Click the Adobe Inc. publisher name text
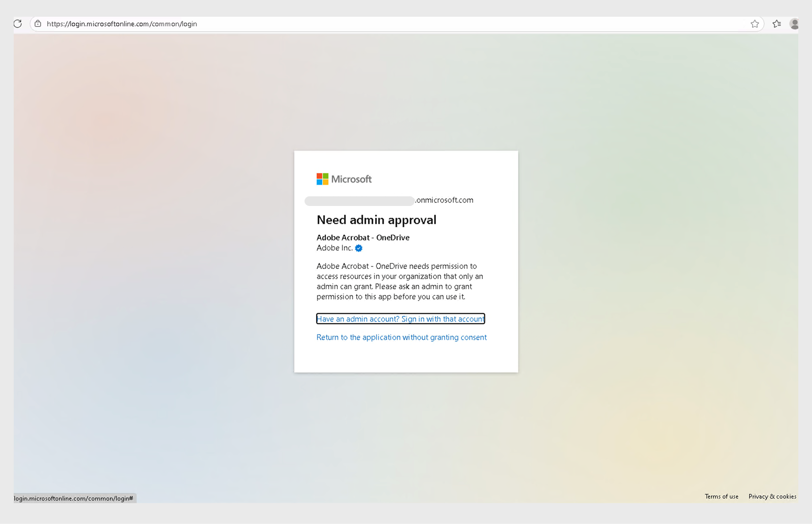This screenshot has height=524, width=812. 335,248
